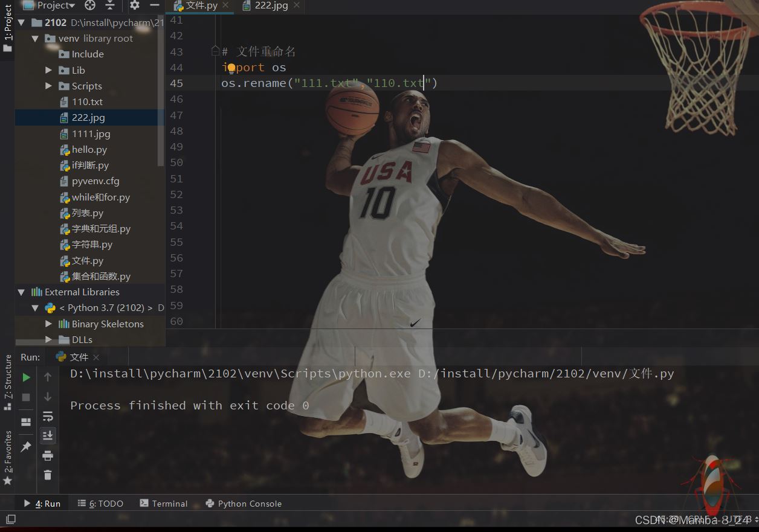Viewport: 759px width, 532px height.
Task: Rerun the script with green play button
Action: pos(26,377)
